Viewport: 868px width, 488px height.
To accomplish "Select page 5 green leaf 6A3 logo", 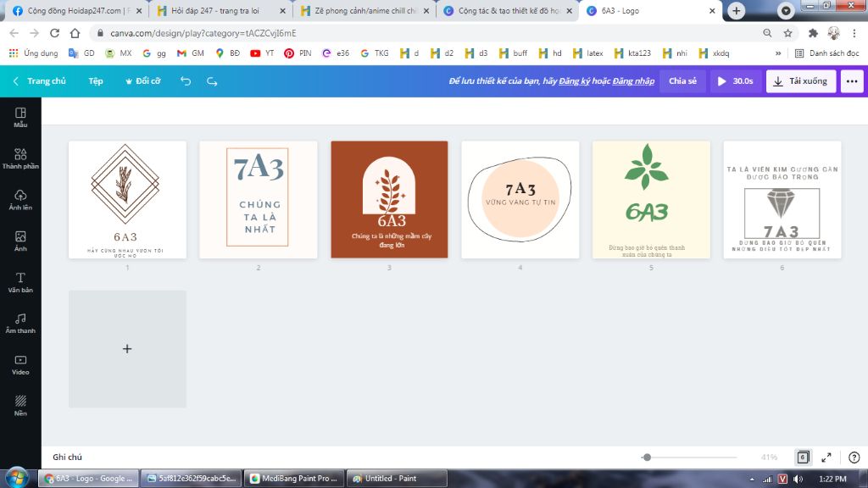I will [651, 200].
